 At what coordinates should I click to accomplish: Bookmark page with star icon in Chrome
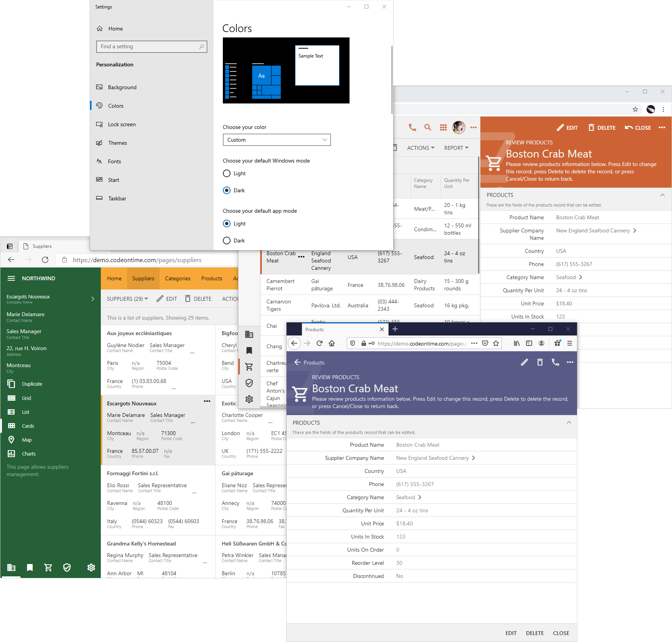pos(635,109)
